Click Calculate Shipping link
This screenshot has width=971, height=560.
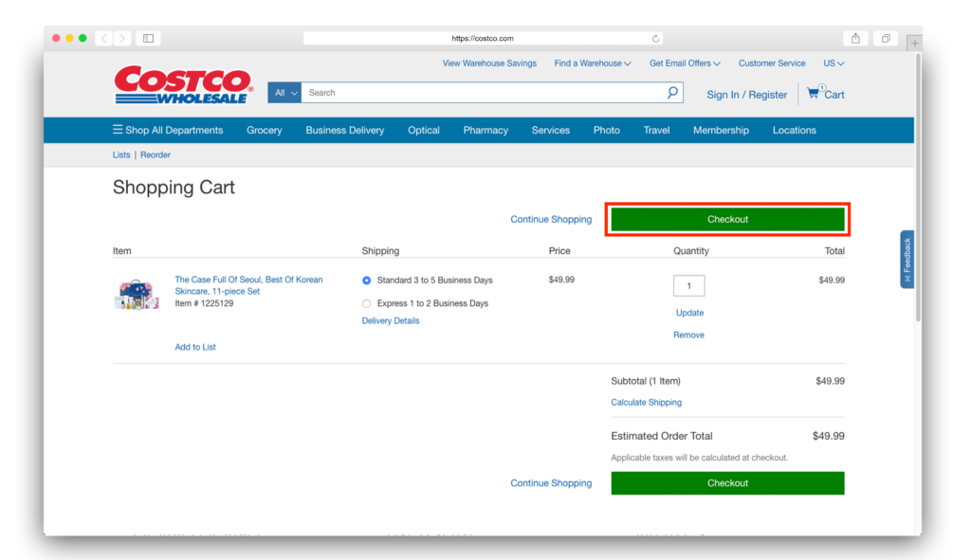(x=646, y=402)
